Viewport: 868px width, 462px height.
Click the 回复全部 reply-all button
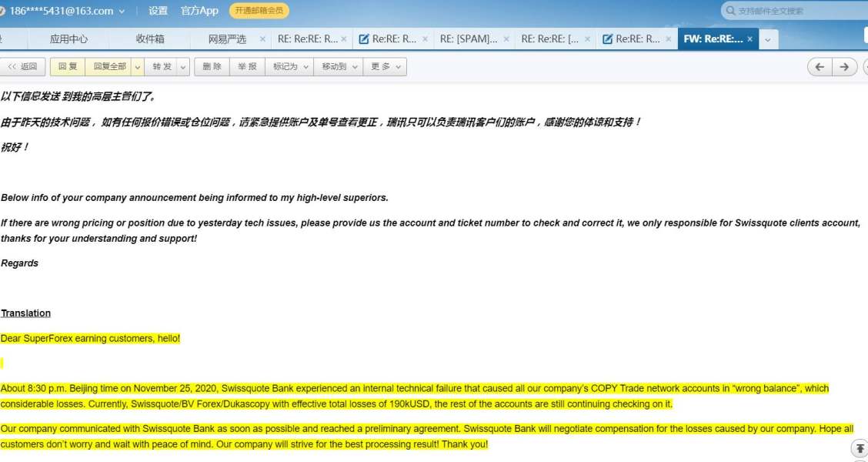(109, 66)
